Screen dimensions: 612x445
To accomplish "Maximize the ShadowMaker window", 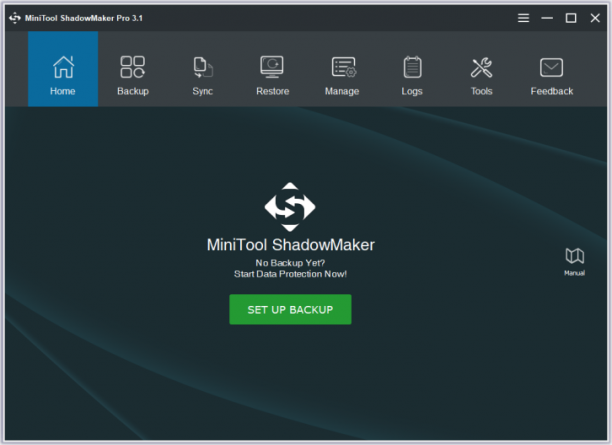I will 571,18.
